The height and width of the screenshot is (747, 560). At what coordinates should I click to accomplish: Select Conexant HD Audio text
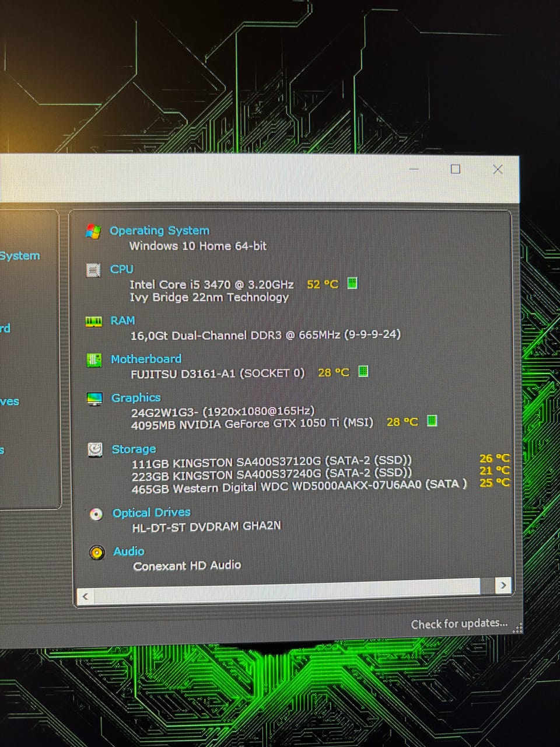pyautogui.click(x=187, y=566)
